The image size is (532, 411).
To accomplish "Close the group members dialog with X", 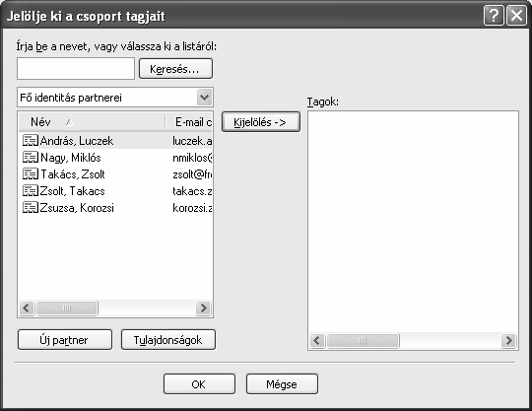I will [516, 16].
